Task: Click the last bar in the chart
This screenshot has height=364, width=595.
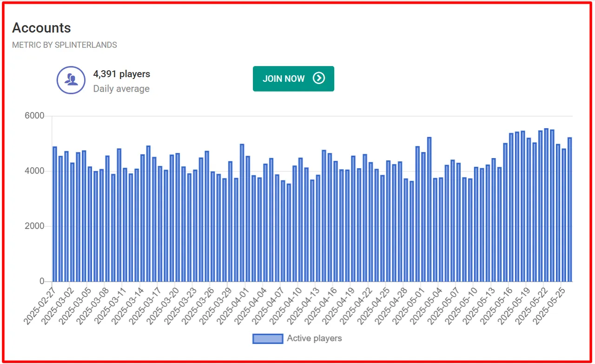Action: [x=569, y=210]
